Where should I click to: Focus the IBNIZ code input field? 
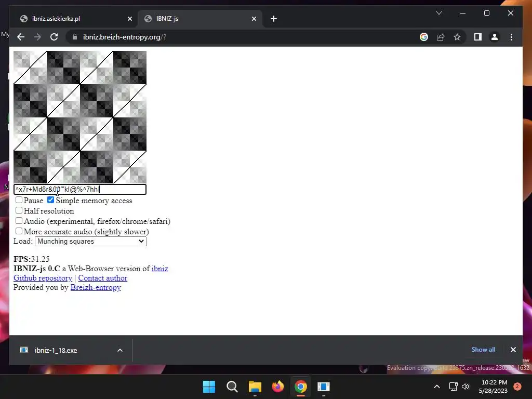pyautogui.click(x=79, y=189)
